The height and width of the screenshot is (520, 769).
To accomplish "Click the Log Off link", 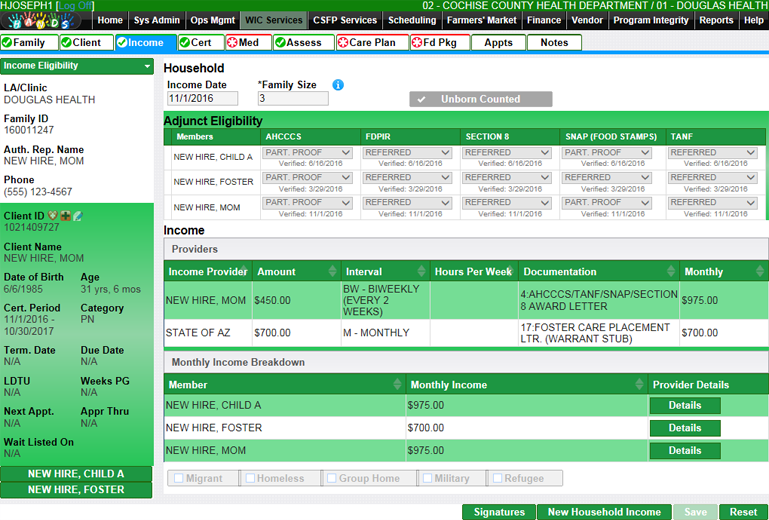I will [x=75, y=6].
